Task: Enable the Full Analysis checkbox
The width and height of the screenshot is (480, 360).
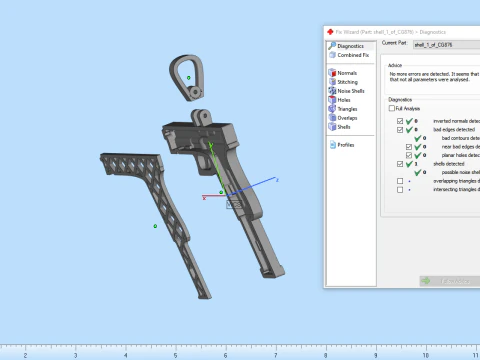Action: point(392,108)
